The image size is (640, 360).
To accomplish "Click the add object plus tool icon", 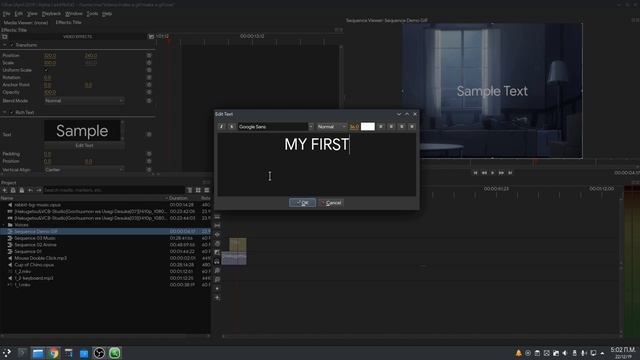I will click(x=217, y=298).
